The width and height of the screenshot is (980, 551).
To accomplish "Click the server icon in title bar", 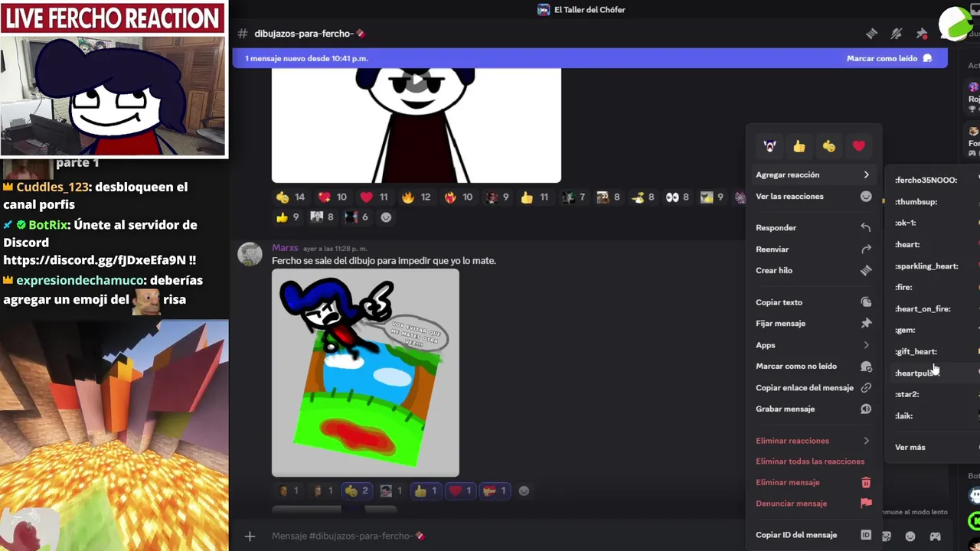I will pos(544,10).
